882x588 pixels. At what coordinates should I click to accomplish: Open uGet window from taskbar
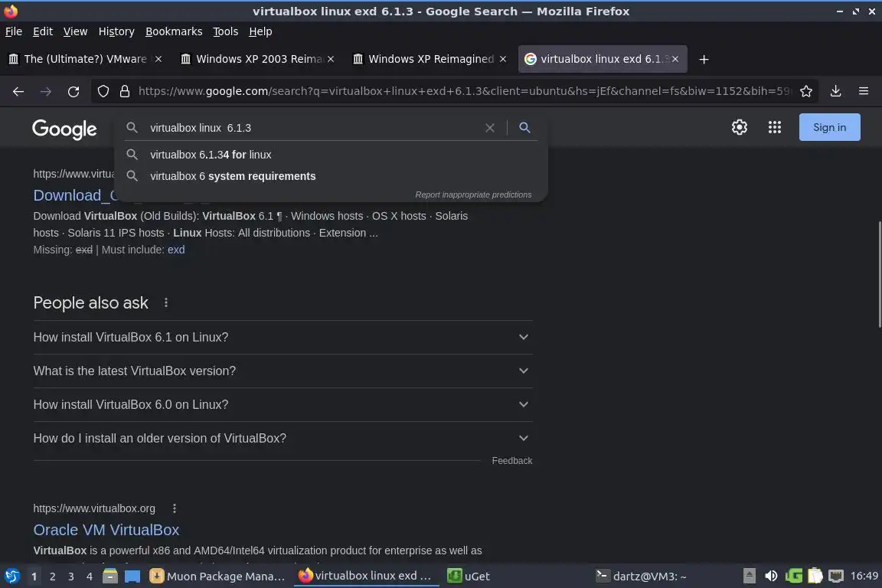coord(468,577)
